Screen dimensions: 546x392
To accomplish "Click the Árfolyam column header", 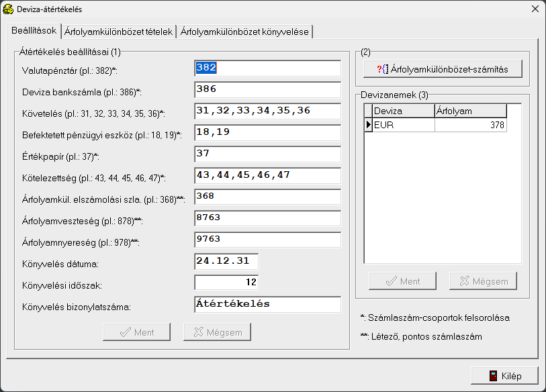I will [x=470, y=111].
